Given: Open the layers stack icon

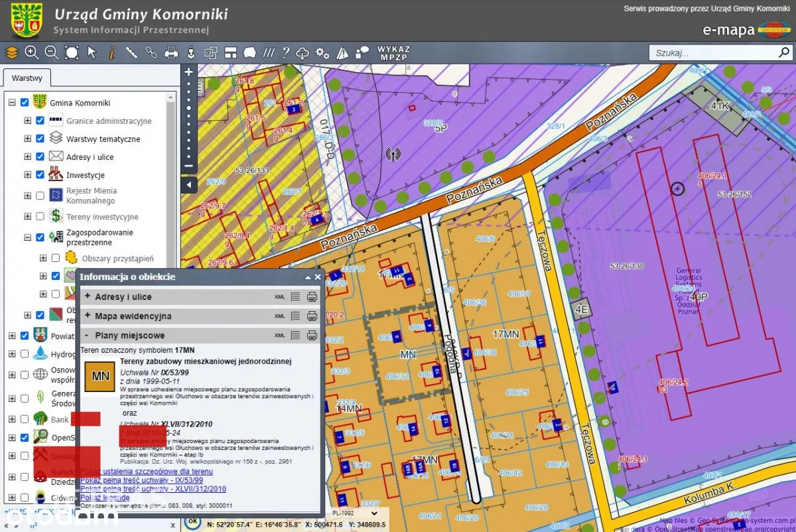Looking at the screenshot, I should 11,52.
